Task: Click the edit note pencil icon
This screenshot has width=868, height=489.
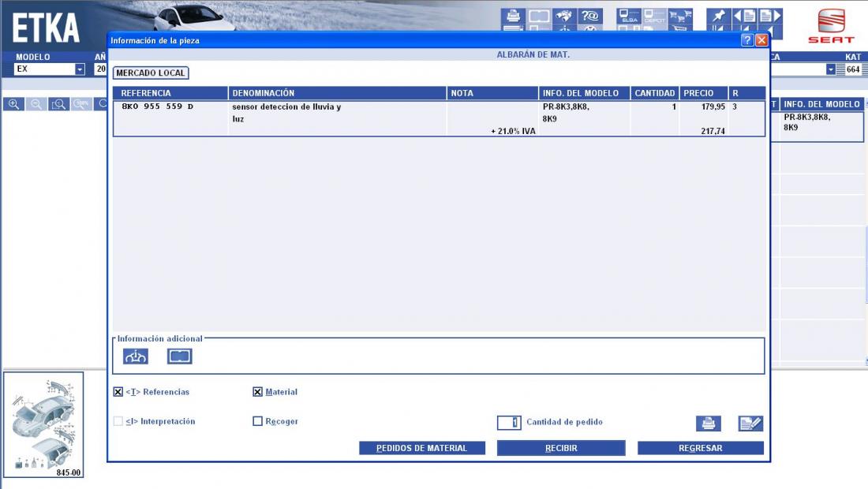Action: click(x=750, y=424)
